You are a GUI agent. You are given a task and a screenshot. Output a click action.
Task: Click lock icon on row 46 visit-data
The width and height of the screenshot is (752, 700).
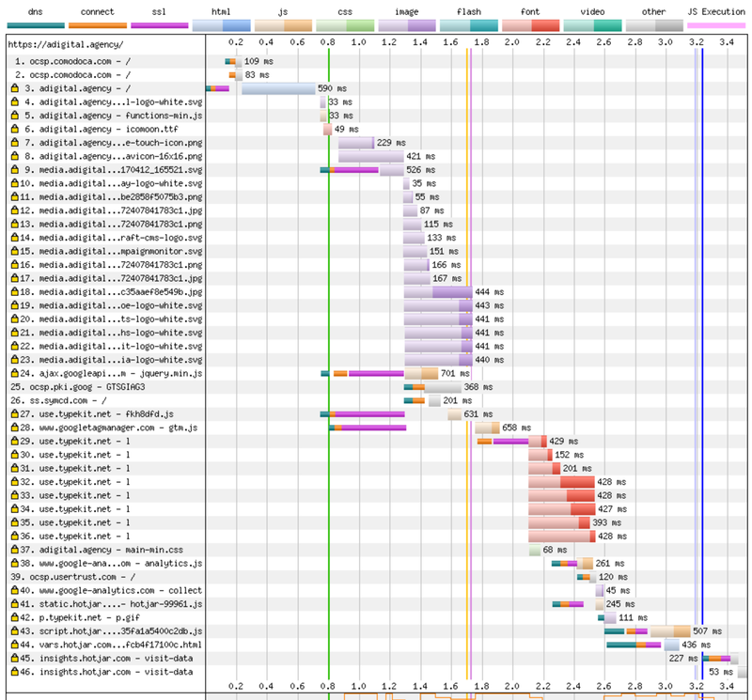click(14, 672)
